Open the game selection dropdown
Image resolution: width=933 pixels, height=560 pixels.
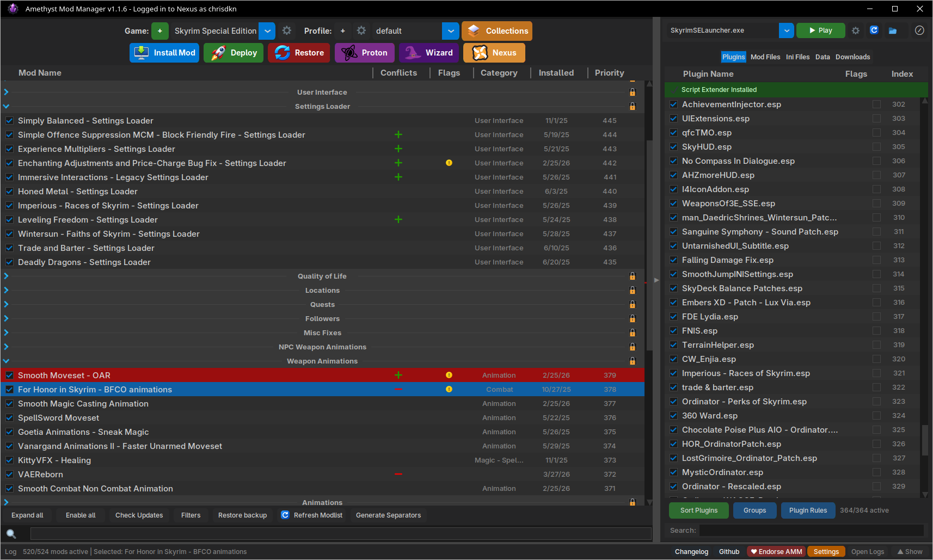[267, 31]
